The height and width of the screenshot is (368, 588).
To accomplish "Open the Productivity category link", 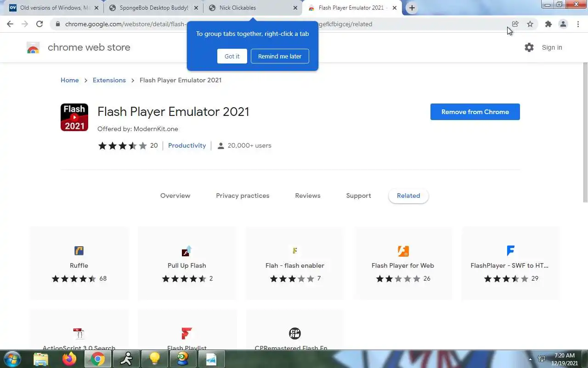I will coord(187,145).
